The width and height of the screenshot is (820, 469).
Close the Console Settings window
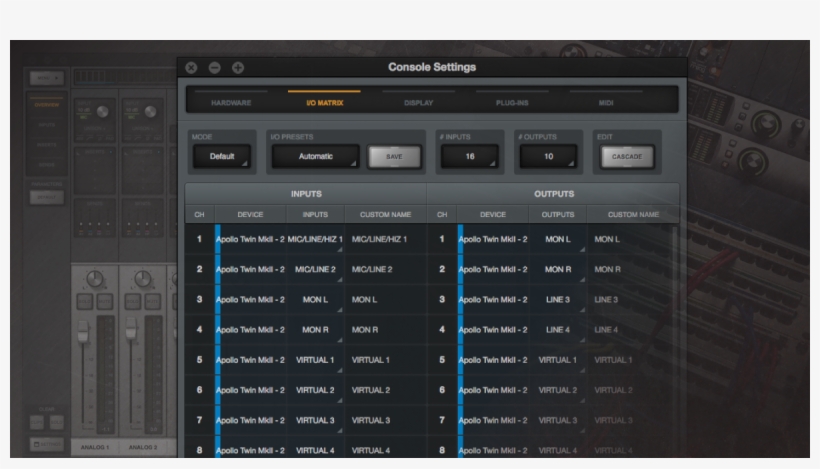pyautogui.click(x=191, y=67)
